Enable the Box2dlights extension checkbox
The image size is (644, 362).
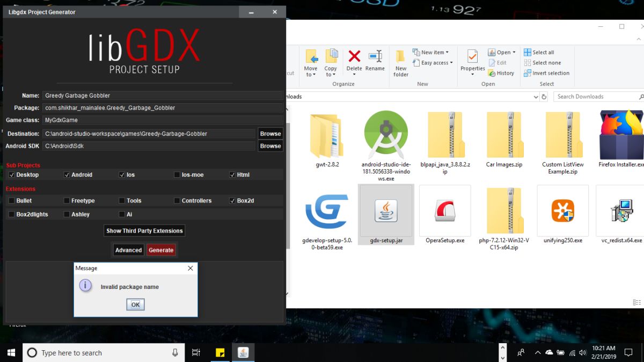(12, 214)
